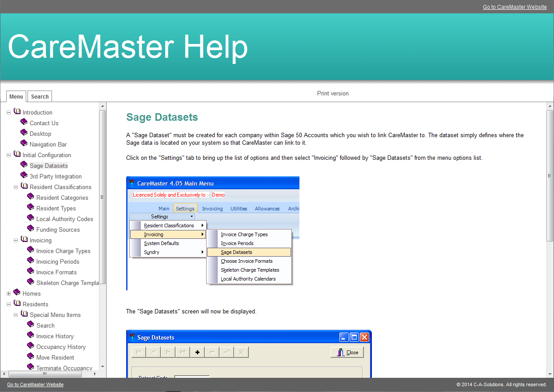The width and height of the screenshot is (554, 392).
Task: Click the Navigation Bar topic link
Action: (48, 145)
